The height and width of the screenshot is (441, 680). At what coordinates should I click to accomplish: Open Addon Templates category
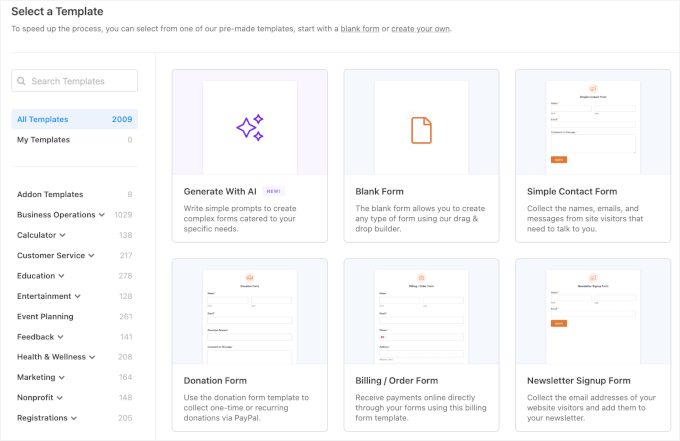(50, 195)
